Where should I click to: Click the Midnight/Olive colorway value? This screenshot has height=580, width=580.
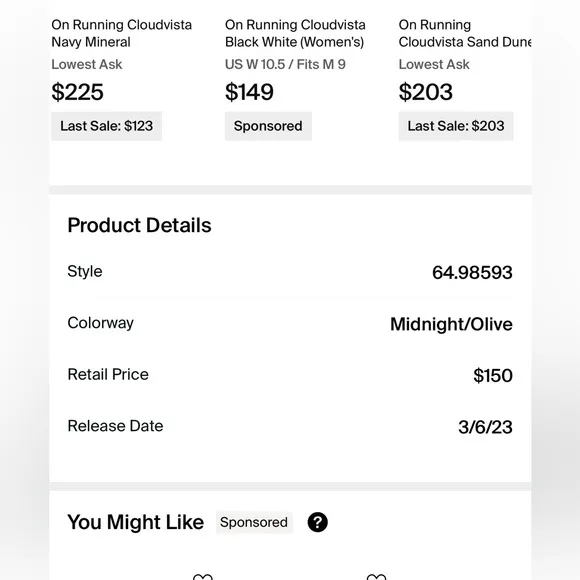click(x=451, y=324)
